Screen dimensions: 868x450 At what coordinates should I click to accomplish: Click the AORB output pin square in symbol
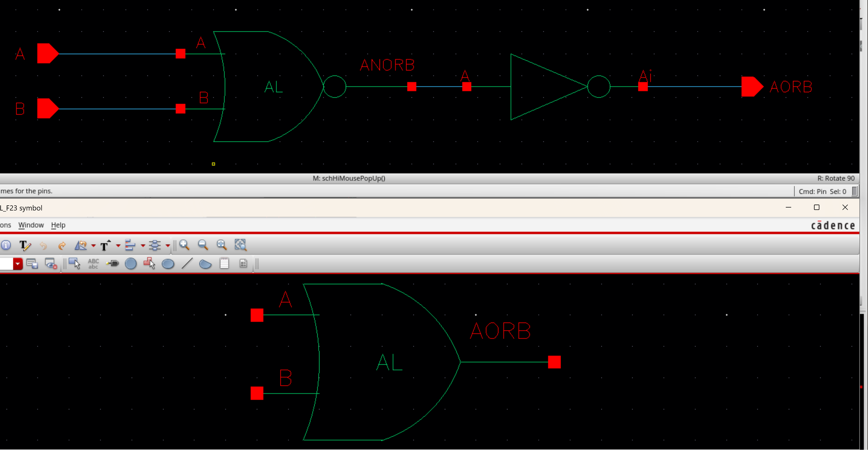coord(554,362)
